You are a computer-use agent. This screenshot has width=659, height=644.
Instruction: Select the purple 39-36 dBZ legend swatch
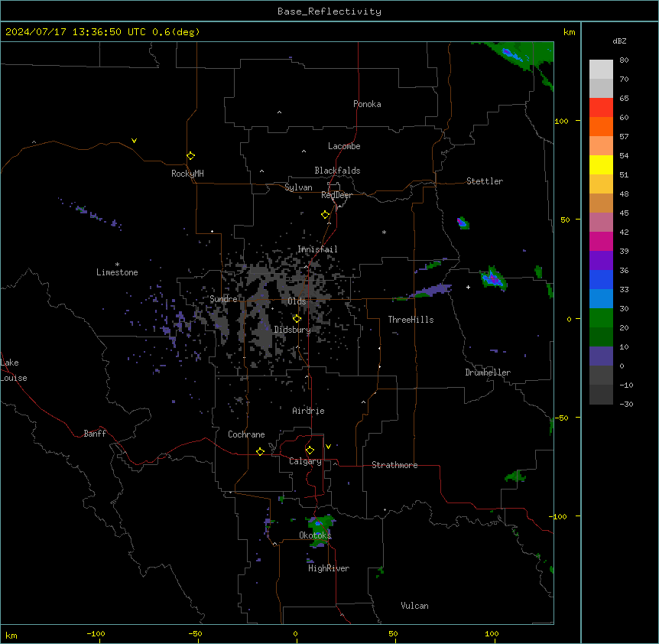601,261
